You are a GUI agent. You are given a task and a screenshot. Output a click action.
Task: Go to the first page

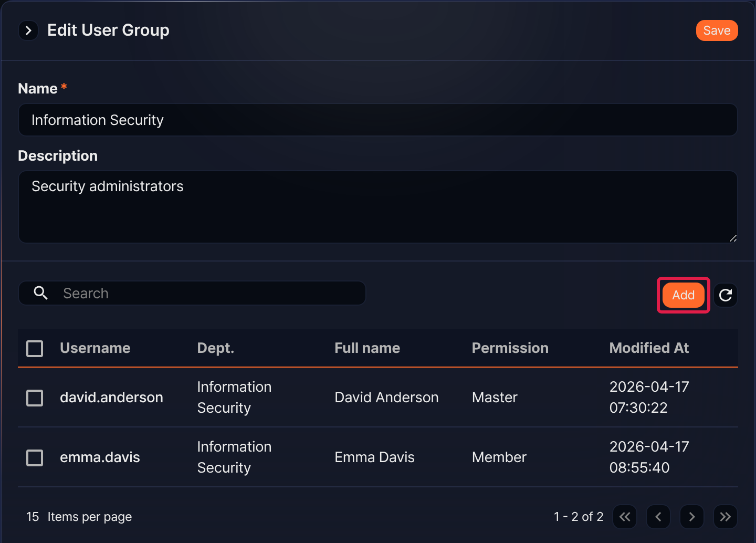coord(625,517)
